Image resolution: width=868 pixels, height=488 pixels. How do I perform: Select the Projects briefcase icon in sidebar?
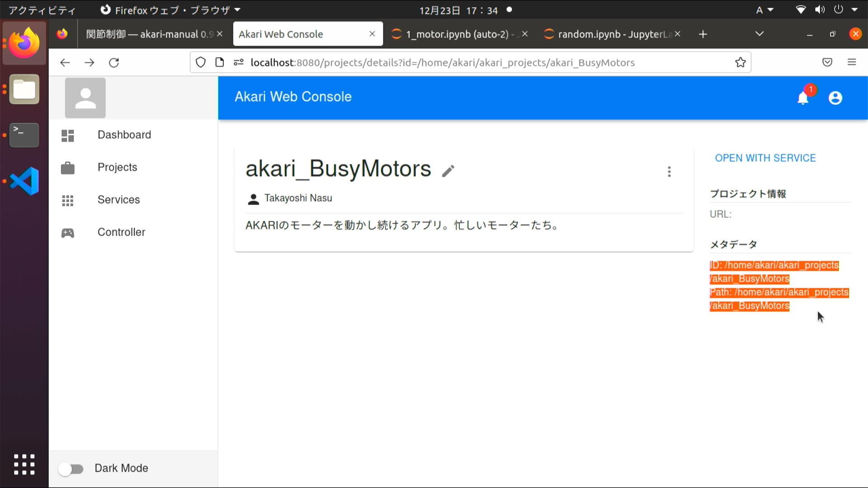coord(67,168)
